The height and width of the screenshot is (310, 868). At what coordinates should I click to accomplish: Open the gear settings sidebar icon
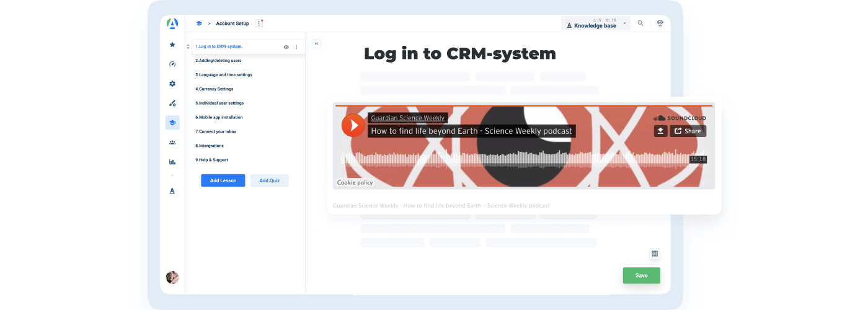pos(172,84)
